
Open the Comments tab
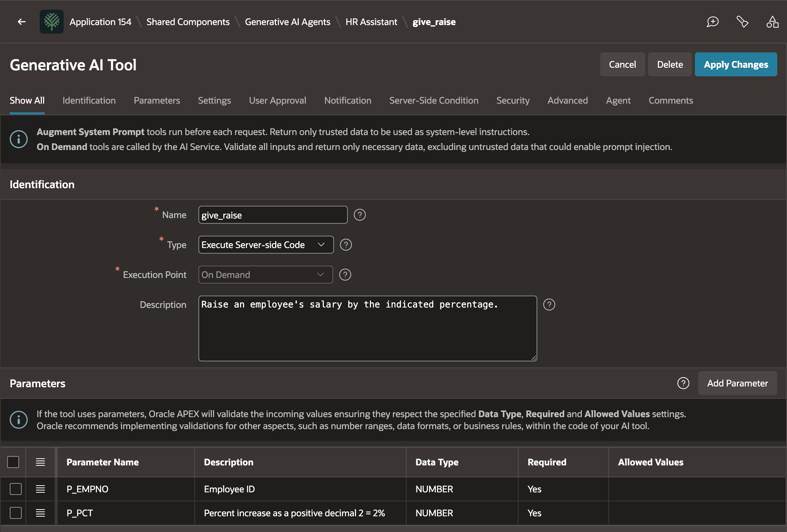tap(671, 100)
